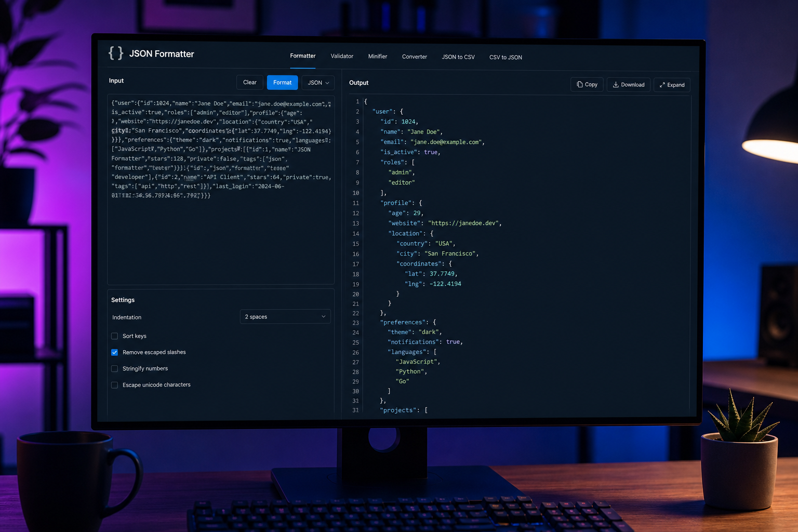Open the CSV to JSON tab
The width and height of the screenshot is (798, 532).
(506, 57)
